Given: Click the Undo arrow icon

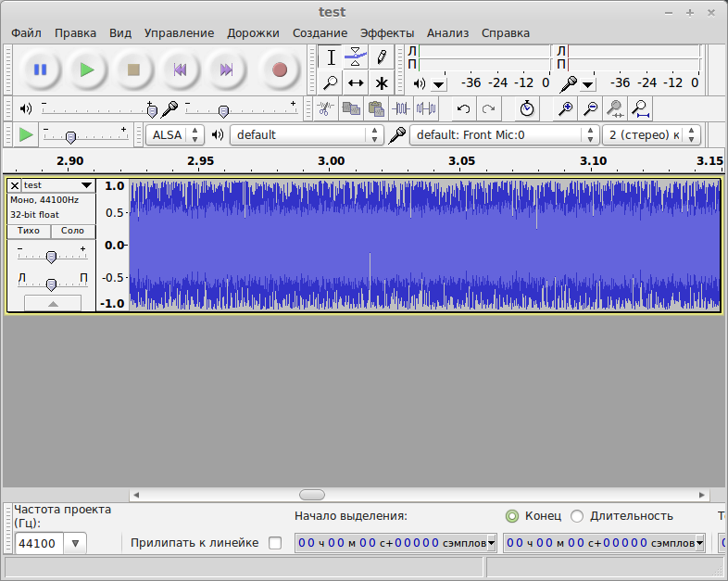Looking at the screenshot, I should 464,108.
